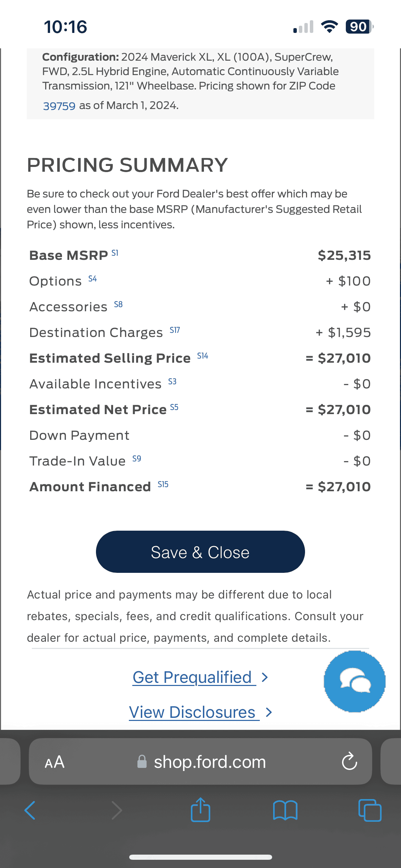Open the live chat bubble

coord(355,681)
